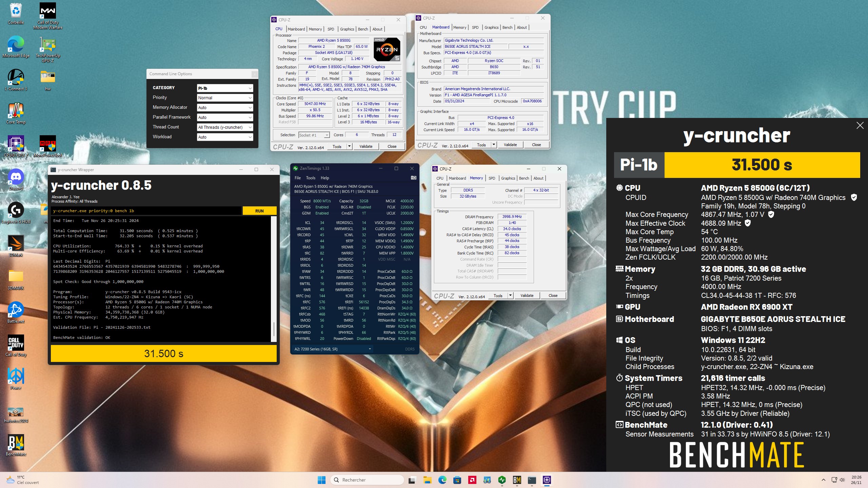Launch BenchMate desktop shortcut
The height and width of the screenshot is (488, 868).
16,446
